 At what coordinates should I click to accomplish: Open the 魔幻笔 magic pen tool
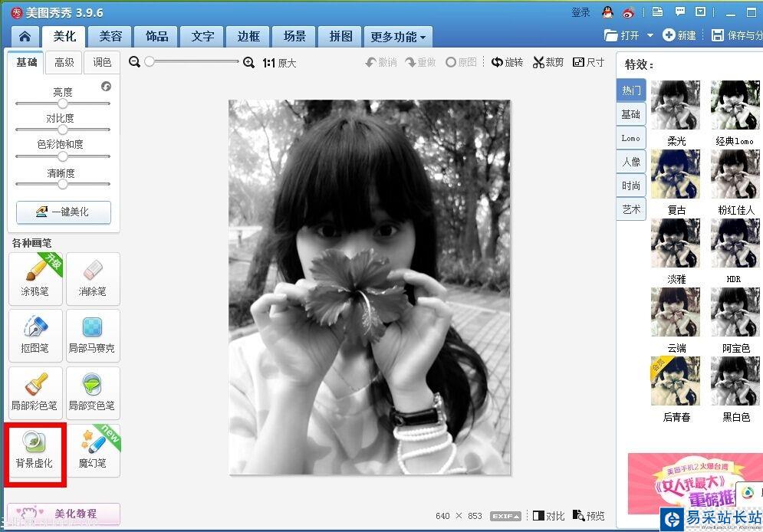pyautogui.click(x=93, y=450)
